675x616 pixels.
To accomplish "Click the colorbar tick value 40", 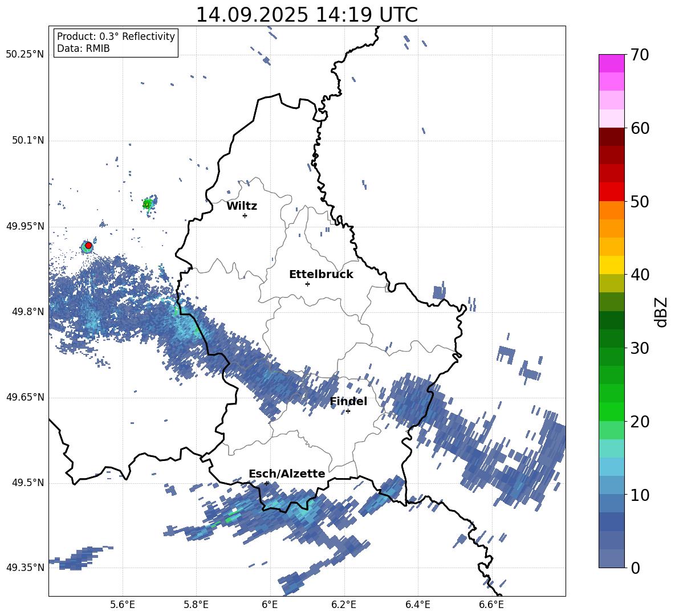I will pyautogui.click(x=640, y=275).
